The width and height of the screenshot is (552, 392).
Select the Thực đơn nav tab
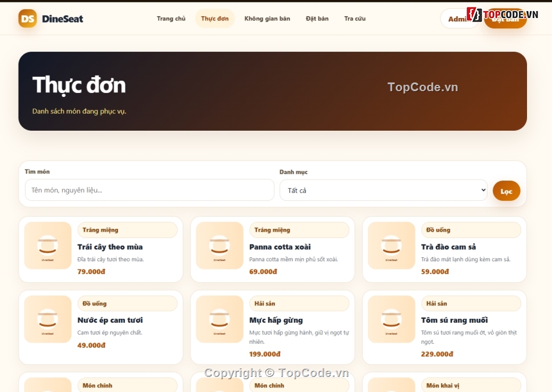pyautogui.click(x=215, y=19)
